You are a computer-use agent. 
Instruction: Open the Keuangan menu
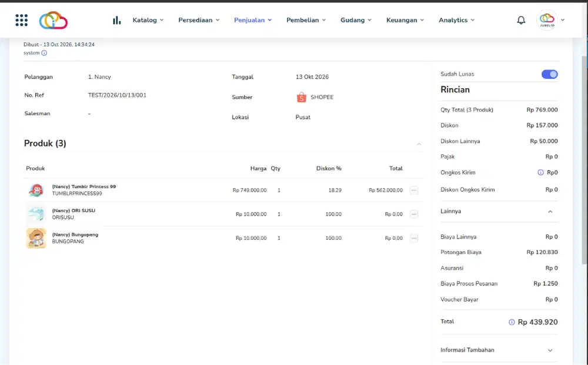(x=405, y=20)
